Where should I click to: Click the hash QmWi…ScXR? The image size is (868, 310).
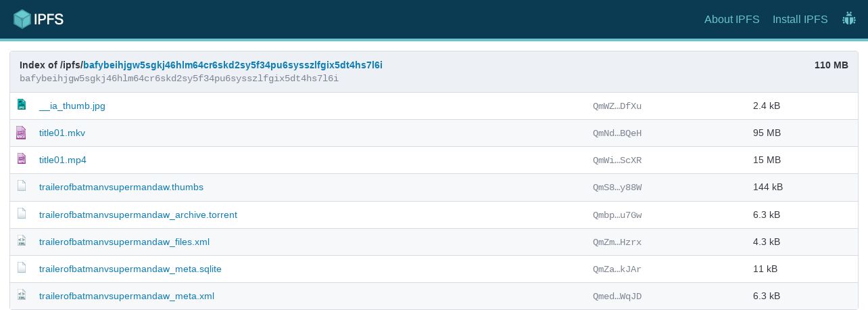click(x=617, y=160)
